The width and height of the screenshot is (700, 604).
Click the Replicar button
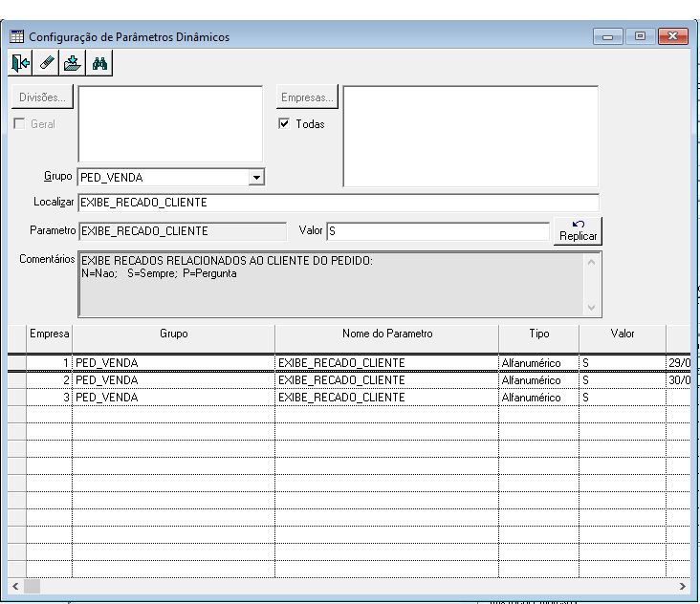579,231
